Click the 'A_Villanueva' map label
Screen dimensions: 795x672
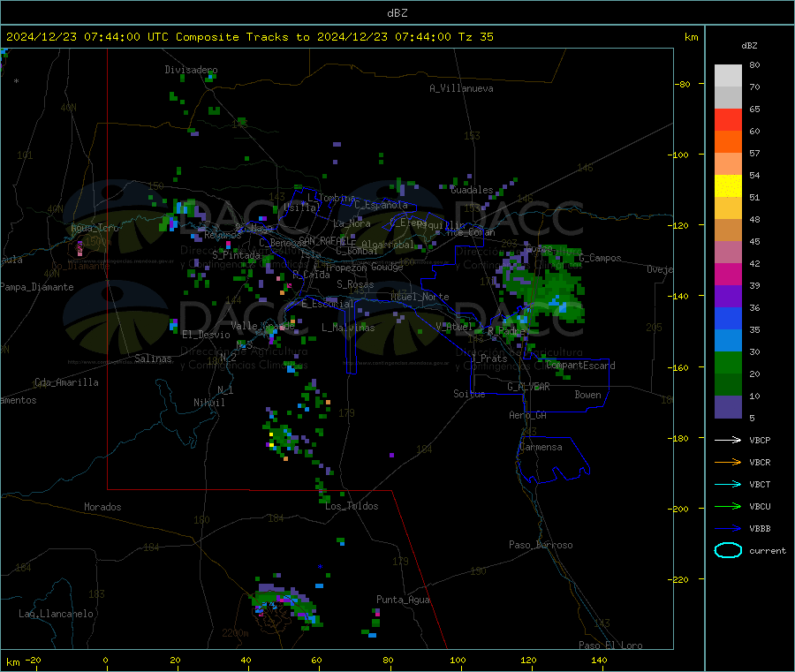coord(461,88)
